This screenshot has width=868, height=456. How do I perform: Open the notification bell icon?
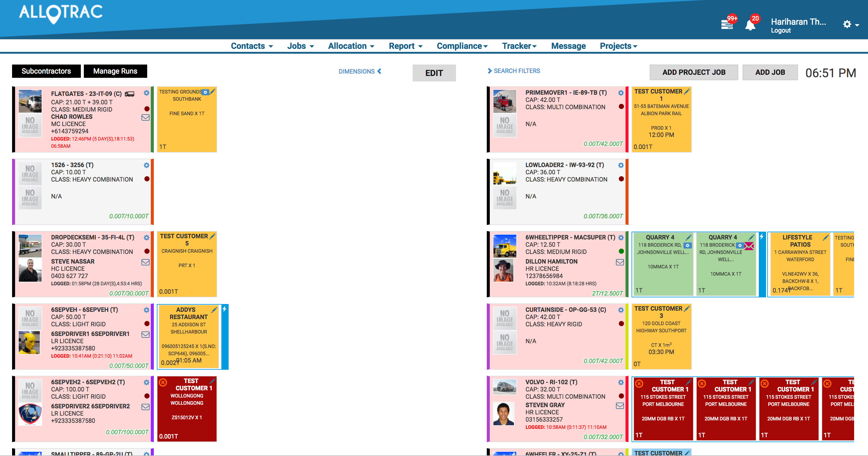[750, 25]
